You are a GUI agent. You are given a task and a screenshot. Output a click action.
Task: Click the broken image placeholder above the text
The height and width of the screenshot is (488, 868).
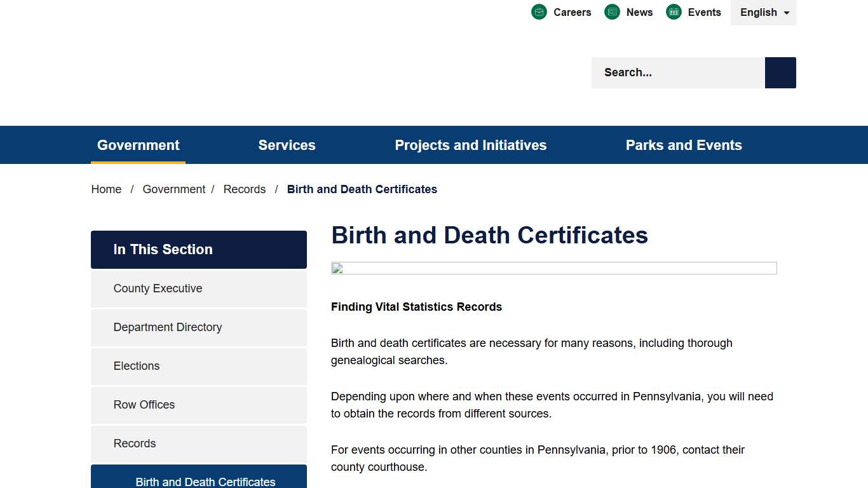(x=553, y=268)
